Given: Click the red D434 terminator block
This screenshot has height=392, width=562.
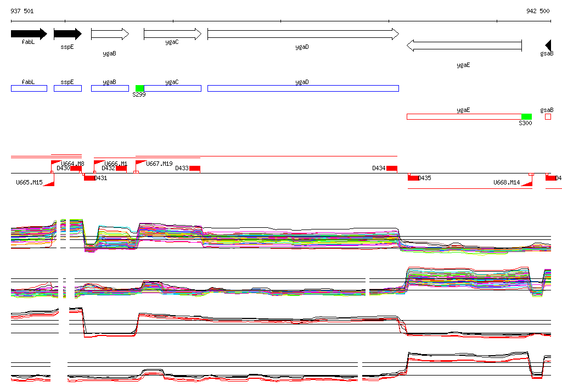Looking at the screenshot, I should click(x=392, y=168).
